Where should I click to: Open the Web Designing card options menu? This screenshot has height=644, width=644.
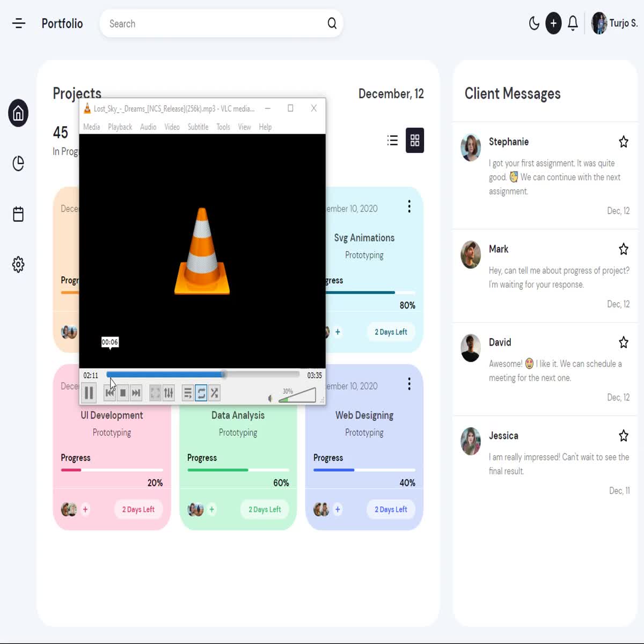(x=409, y=384)
